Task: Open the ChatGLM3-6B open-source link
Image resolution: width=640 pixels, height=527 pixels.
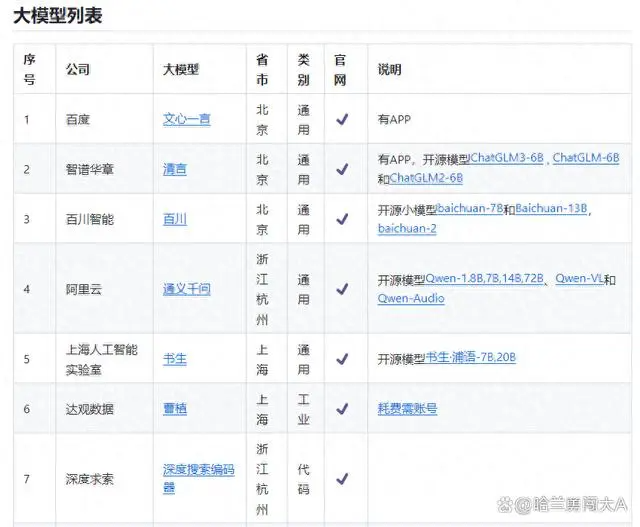Action: click(507, 159)
